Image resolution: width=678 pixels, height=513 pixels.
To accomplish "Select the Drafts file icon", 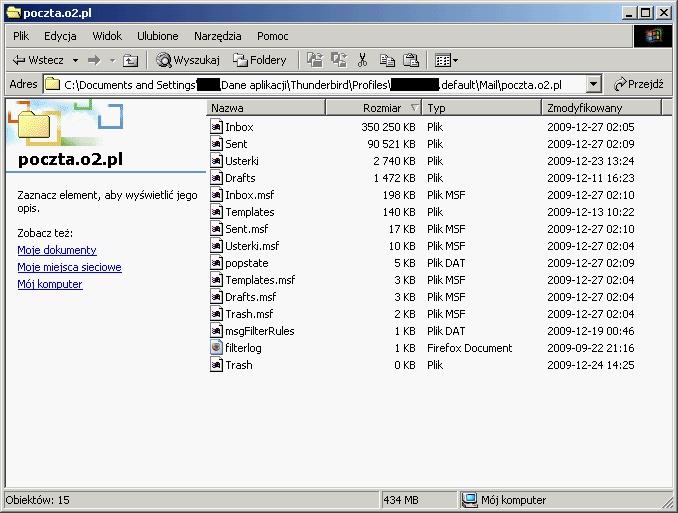I will (216, 178).
